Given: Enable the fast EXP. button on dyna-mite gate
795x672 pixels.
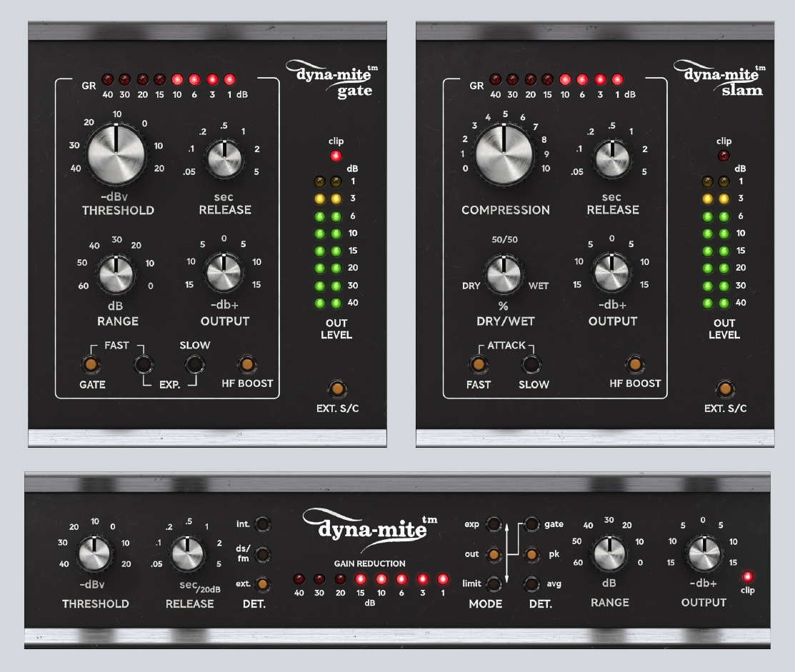Looking at the screenshot, I should (144, 364).
